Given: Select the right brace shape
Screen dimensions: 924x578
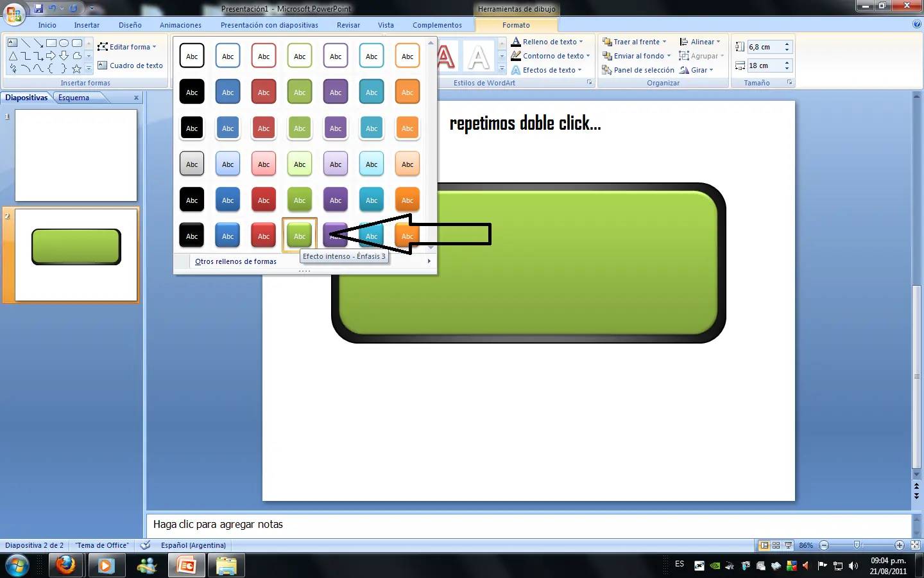Looking at the screenshot, I should 64,69.
